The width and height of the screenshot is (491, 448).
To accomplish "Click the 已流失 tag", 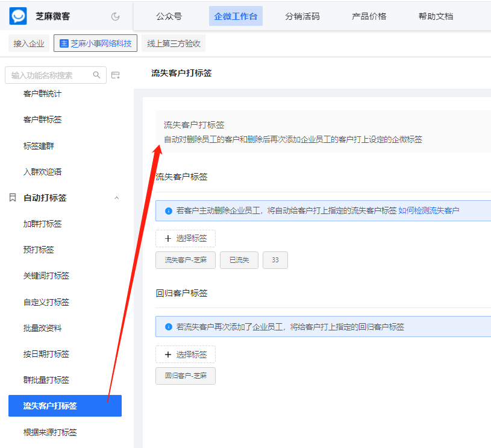I will pyautogui.click(x=239, y=260).
